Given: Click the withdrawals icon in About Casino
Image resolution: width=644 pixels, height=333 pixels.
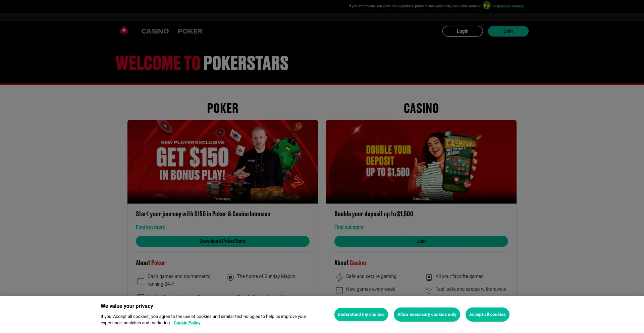Looking at the screenshot, I should coord(429,290).
